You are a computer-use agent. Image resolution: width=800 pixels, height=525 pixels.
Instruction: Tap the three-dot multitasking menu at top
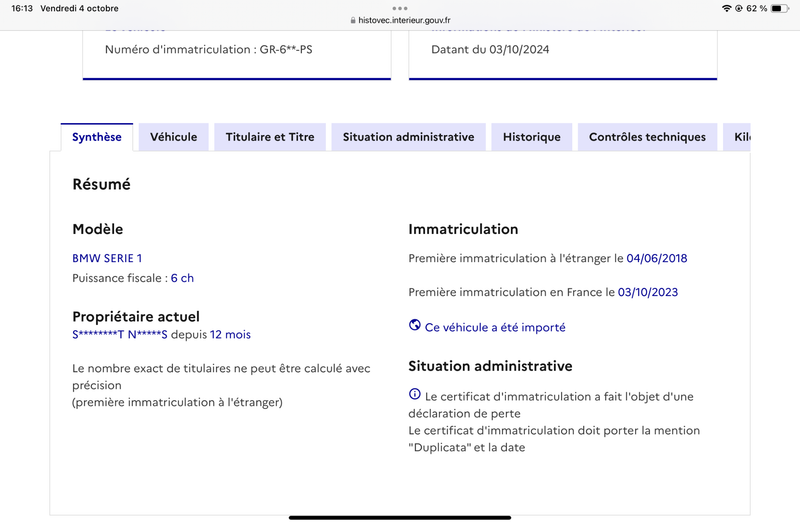coord(400,8)
